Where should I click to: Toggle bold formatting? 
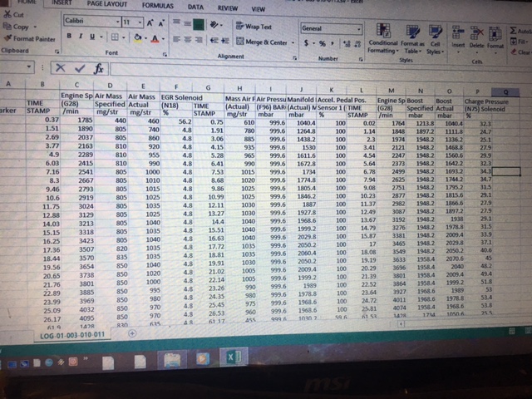pos(70,37)
